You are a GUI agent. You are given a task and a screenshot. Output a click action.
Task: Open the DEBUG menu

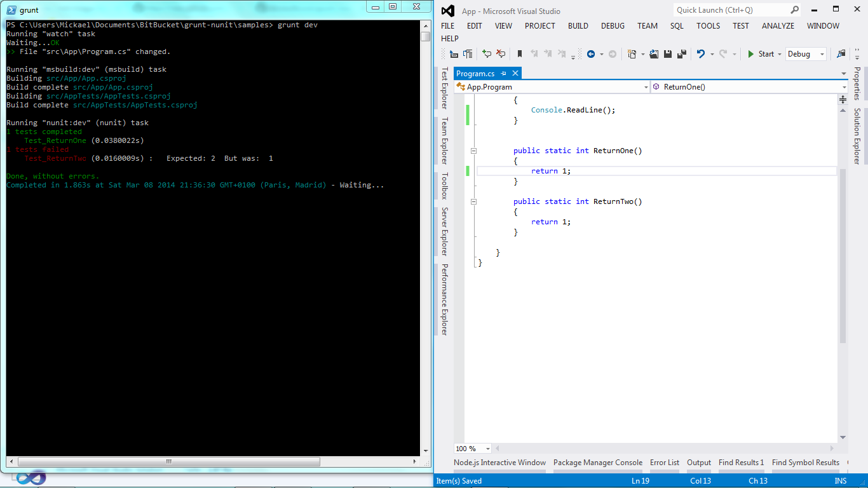tap(613, 26)
